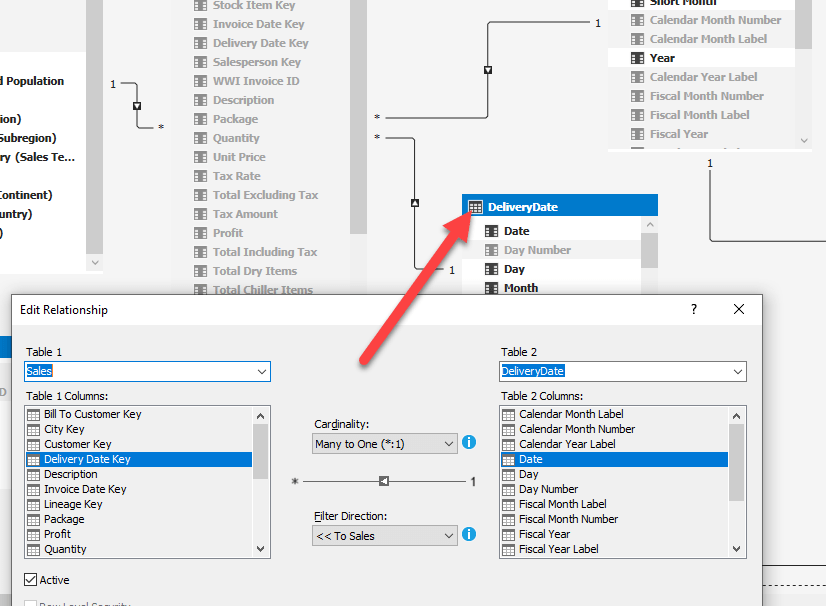Click the Cardinality info icon
Viewport: 826px width, 606px height.
click(x=469, y=442)
